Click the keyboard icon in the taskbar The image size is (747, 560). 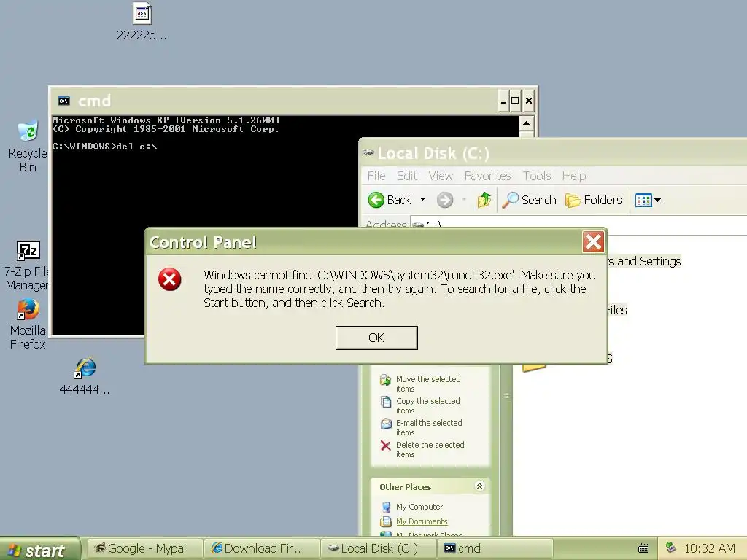click(643, 548)
